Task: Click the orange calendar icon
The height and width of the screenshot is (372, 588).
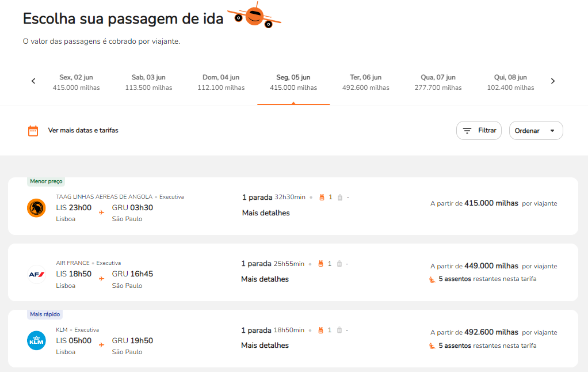Action: click(x=33, y=131)
